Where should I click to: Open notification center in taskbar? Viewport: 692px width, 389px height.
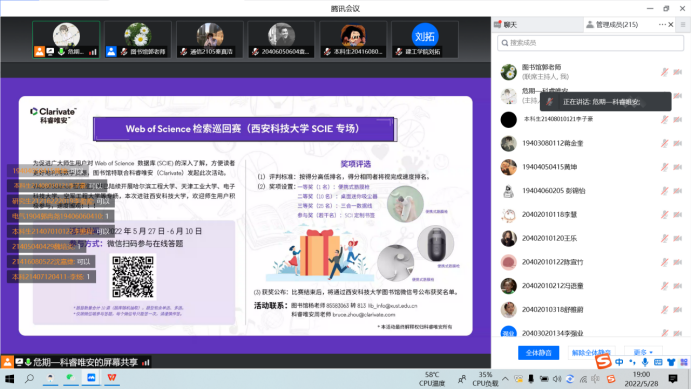click(673, 379)
